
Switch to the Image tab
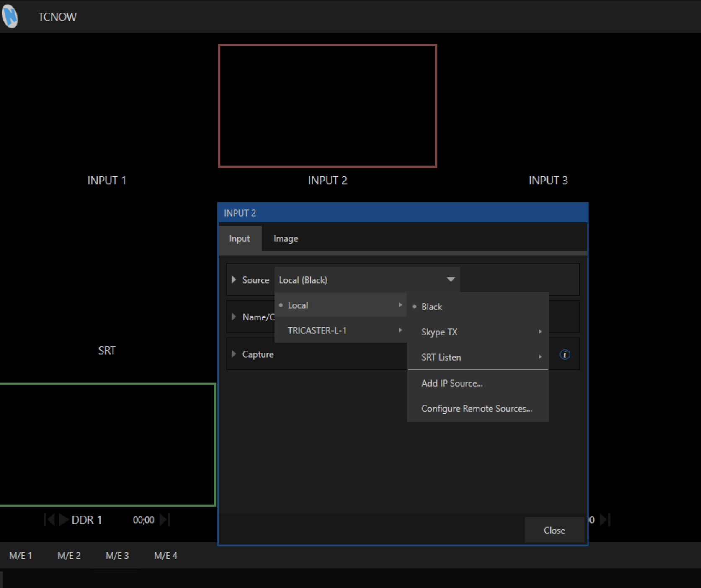click(x=286, y=238)
